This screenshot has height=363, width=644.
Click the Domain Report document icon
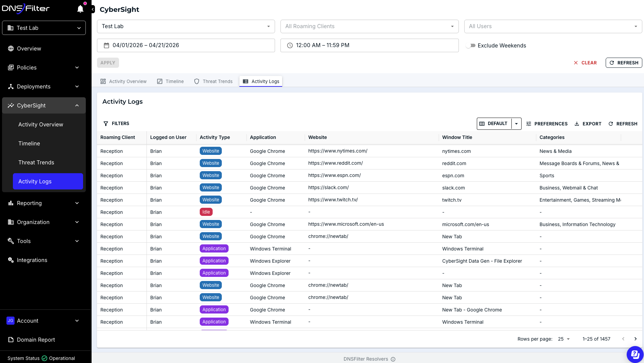pyautogui.click(x=11, y=340)
